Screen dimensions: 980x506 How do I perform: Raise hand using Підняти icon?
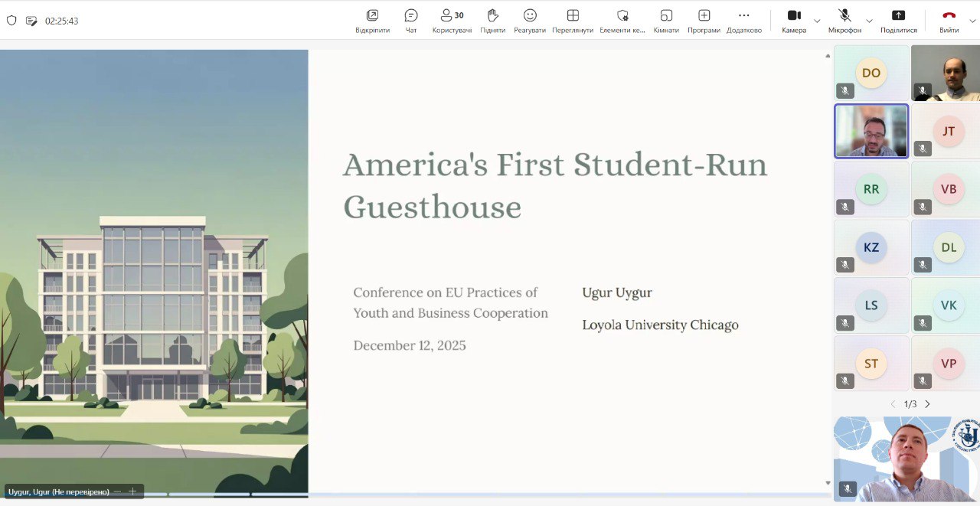click(492, 16)
